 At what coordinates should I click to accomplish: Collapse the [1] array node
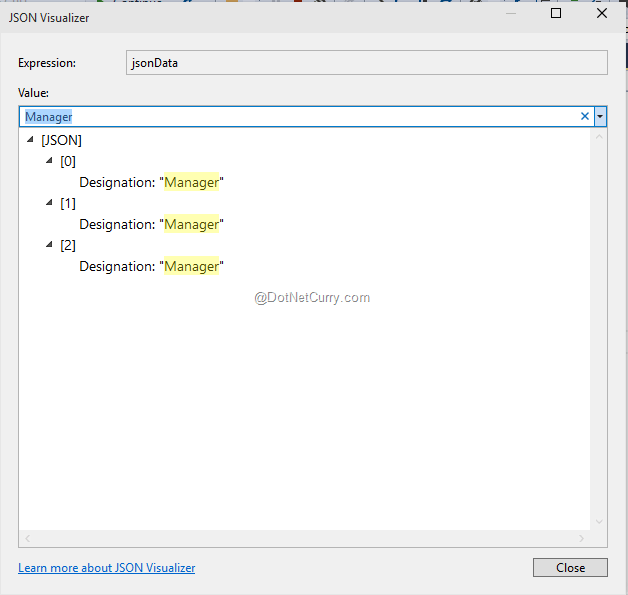pyautogui.click(x=49, y=203)
